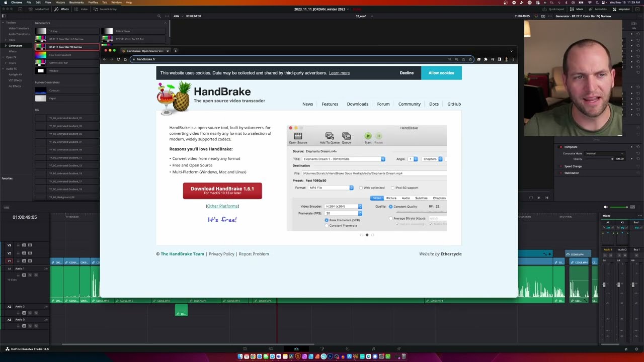Click Chrome back arrow

tap(105, 59)
